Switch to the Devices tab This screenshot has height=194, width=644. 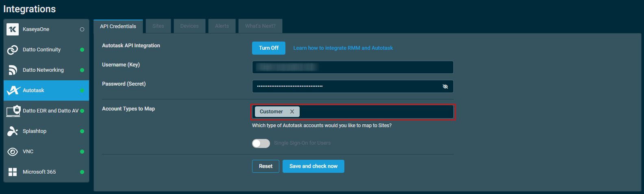pyautogui.click(x=189, y=26)
